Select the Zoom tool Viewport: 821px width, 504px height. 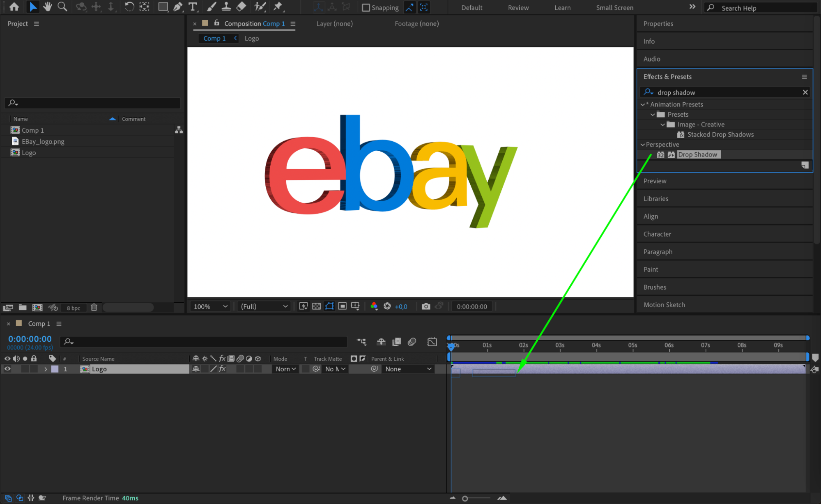[62, 7]
